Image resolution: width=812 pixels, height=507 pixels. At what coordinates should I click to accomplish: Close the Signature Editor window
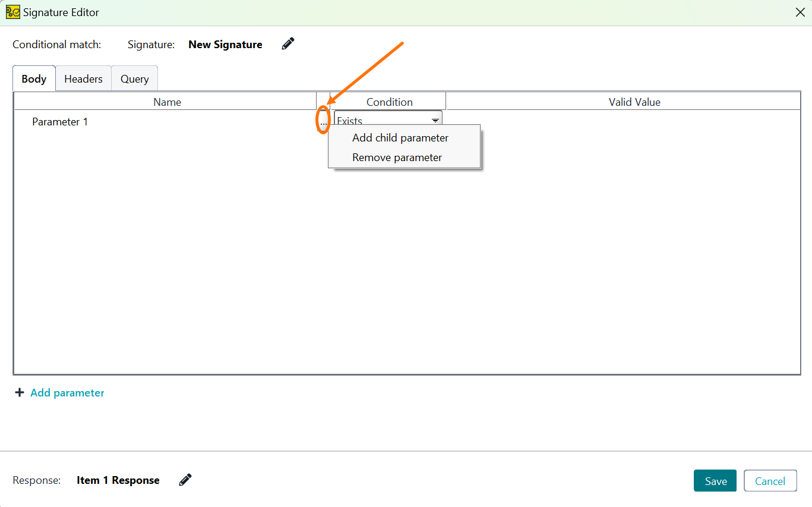(x=801, y=12)
